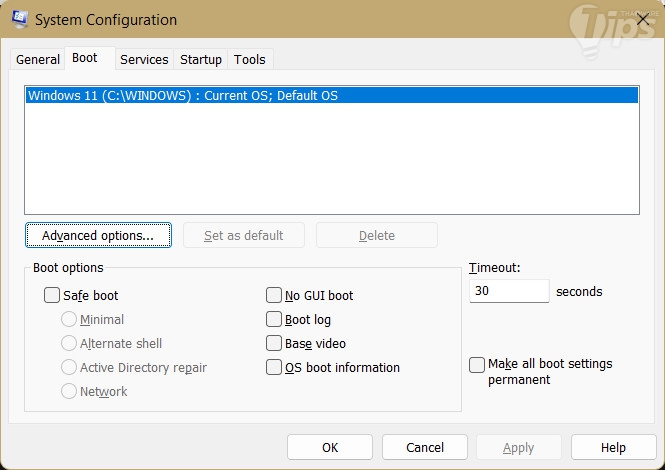
Task: Choose the Minimal safe boot option
Action: tap(69, 319)
